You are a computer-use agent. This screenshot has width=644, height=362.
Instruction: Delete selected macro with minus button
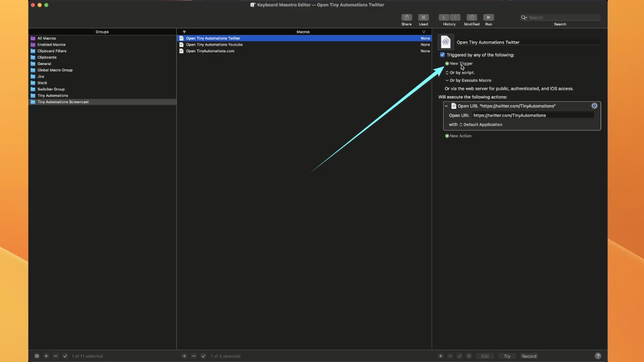click(194, 356)
